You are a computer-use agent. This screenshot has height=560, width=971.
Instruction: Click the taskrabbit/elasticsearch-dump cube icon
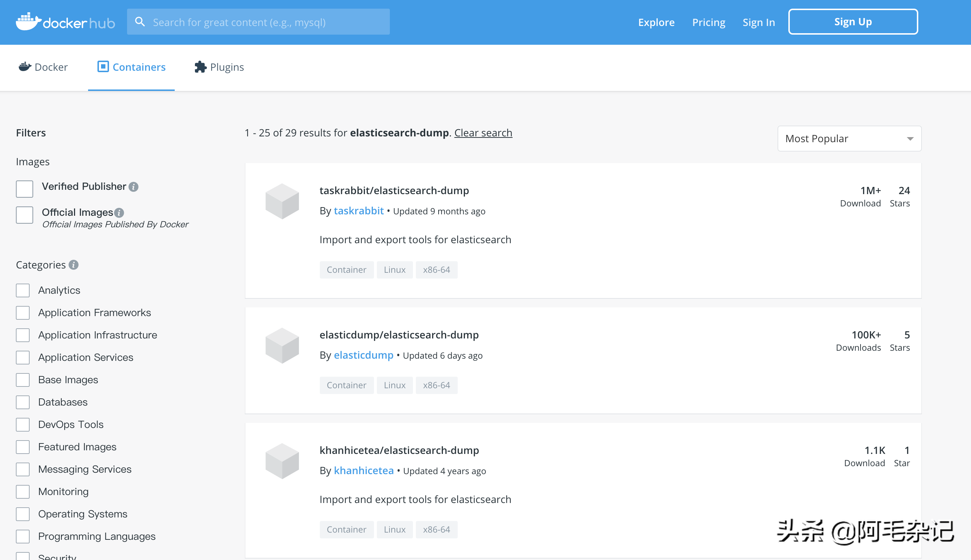coord(282,201)
